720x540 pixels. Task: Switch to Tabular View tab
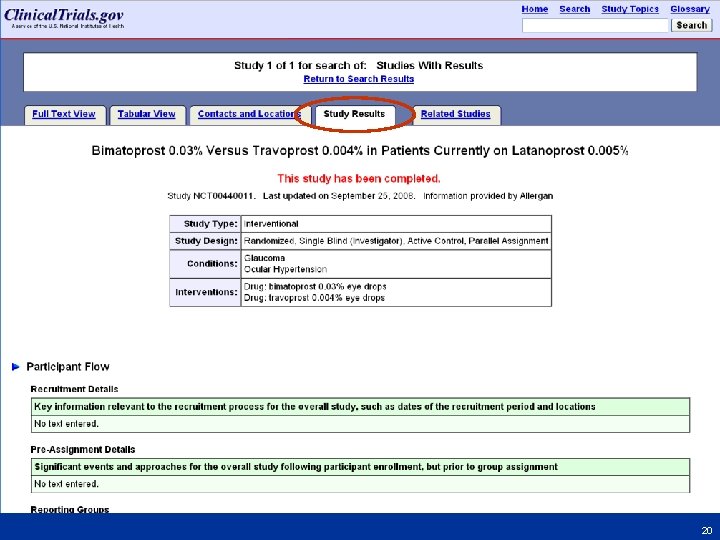click(146, 114)
